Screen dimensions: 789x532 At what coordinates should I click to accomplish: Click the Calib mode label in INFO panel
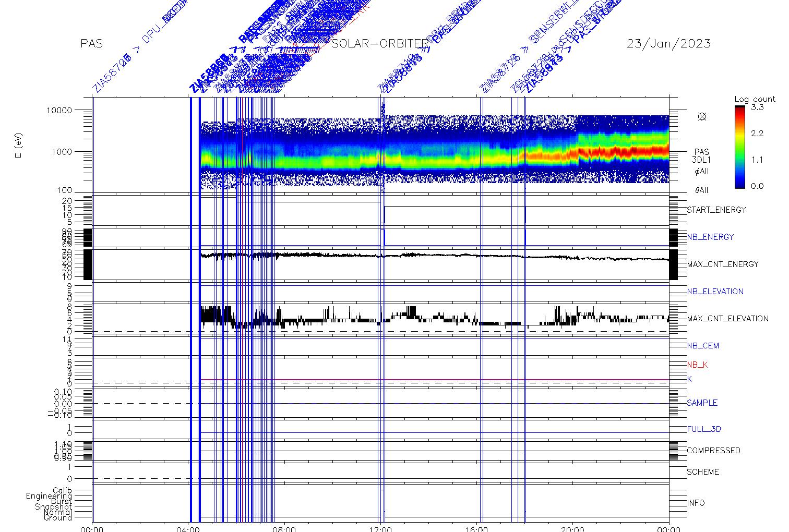[x=62, y=491]
